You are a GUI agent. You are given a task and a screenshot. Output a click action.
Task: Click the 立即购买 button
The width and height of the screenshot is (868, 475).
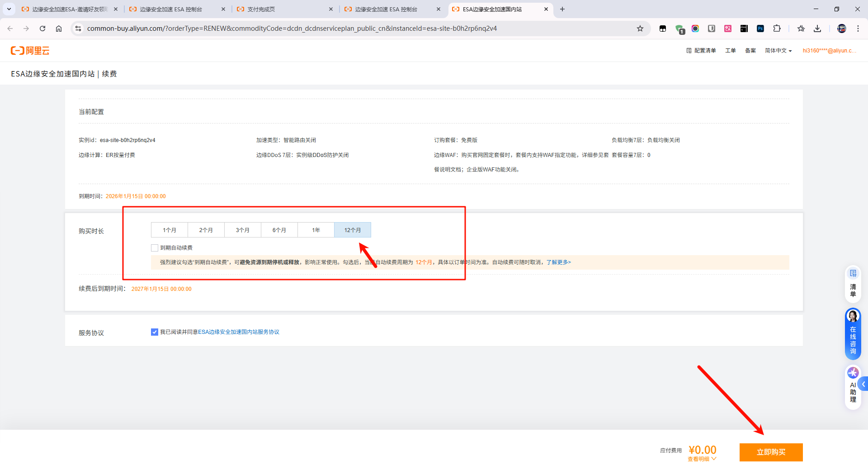tap(771, 452)
